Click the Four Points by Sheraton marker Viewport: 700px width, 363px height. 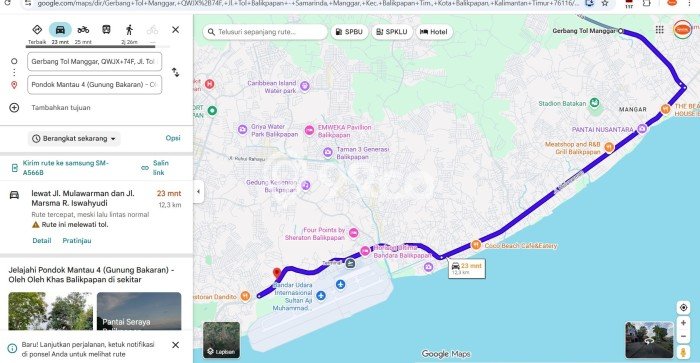354,233
